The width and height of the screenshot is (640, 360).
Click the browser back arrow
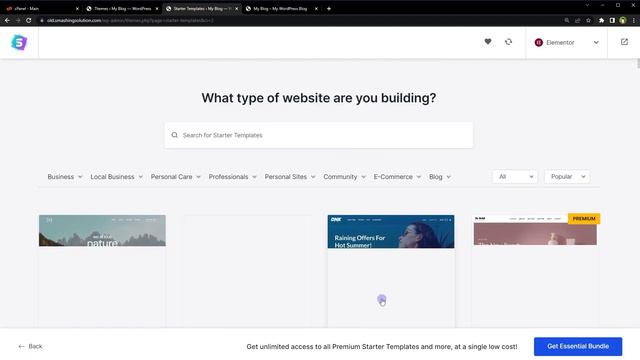pyautogui.click(x=7, y=20)
